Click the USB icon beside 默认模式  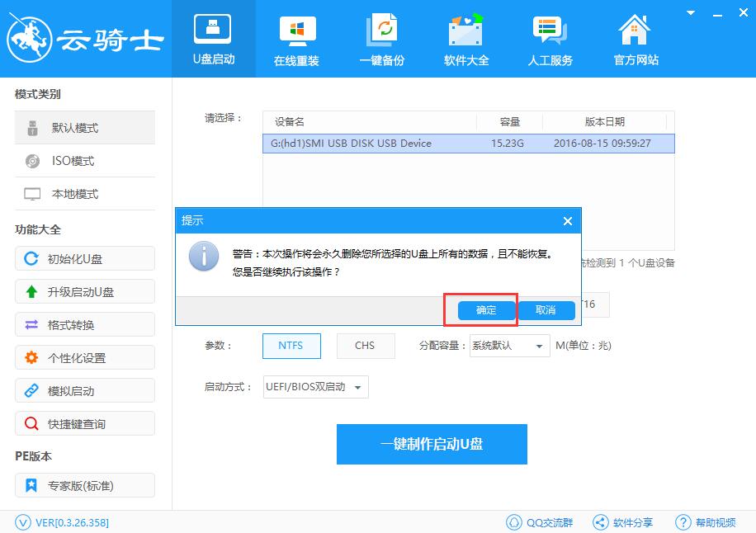coord(32,128)
